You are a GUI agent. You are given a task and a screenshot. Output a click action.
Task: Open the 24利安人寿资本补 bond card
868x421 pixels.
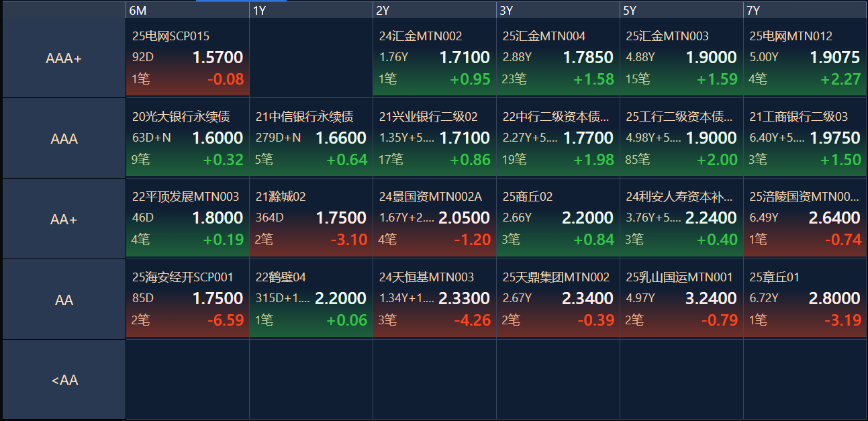coord(681,218)
